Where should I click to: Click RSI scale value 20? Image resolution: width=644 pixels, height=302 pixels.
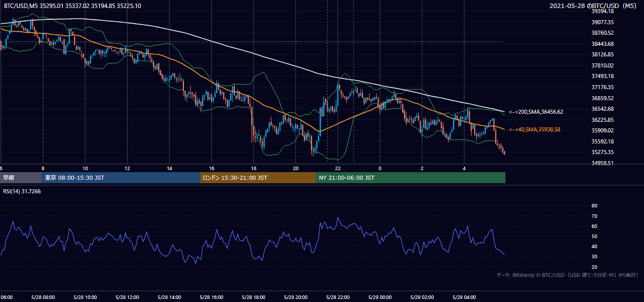tap(594, 267)
